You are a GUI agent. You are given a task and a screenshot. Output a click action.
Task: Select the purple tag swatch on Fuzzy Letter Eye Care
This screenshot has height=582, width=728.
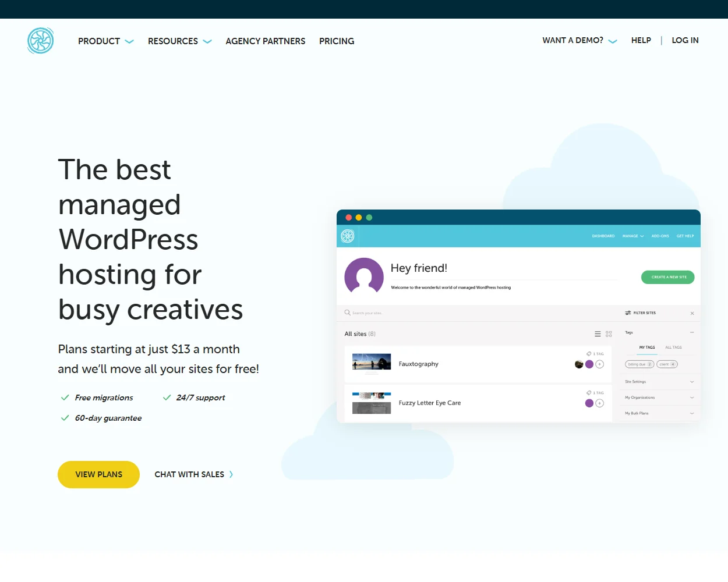589,403
